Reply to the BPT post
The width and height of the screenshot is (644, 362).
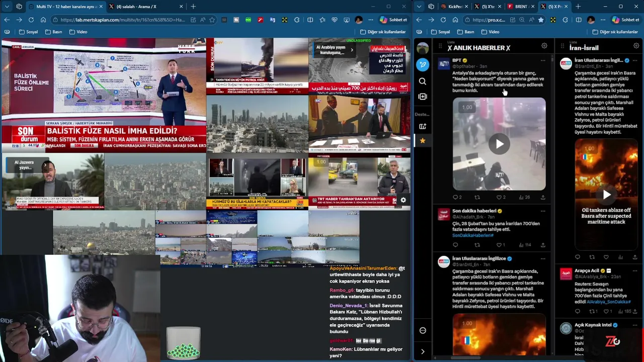[456, 197]
